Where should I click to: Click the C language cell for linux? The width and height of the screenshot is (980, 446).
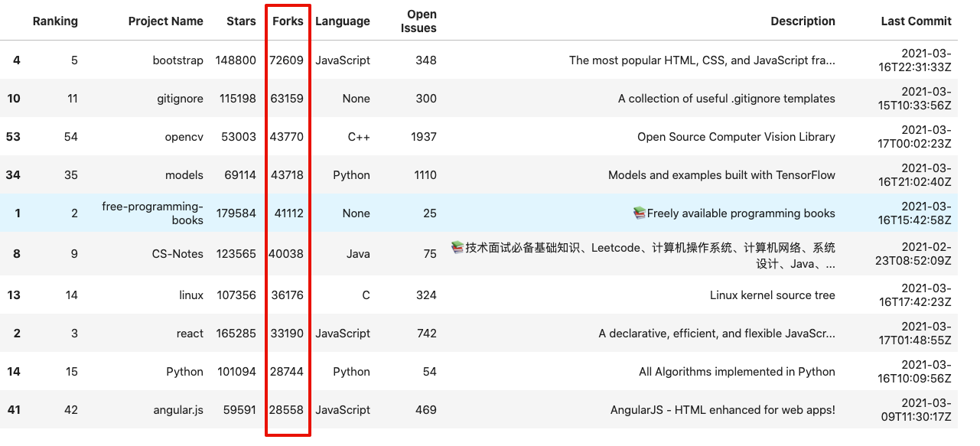coord(366,295)
